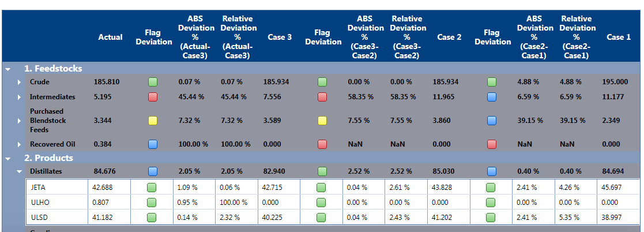Screen dimensions: 644x232
Task: Click blue flag for Intermediates Case 2
Action: pyautogui.click(x=492, y=97)
